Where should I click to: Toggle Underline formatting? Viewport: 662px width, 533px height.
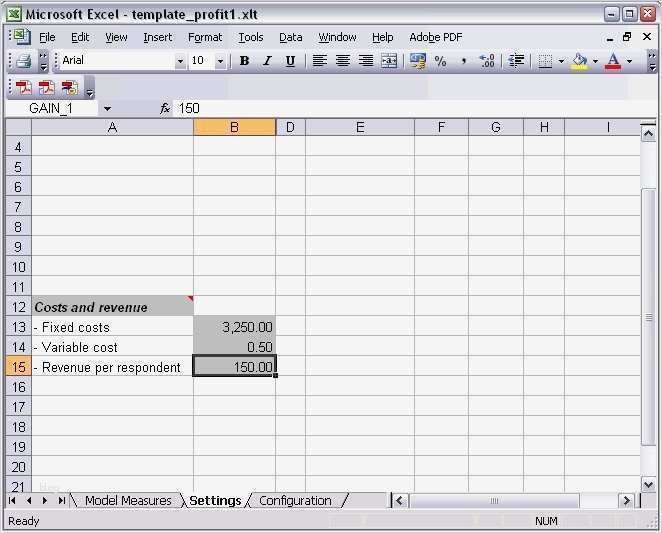click(x=290, y=61)
